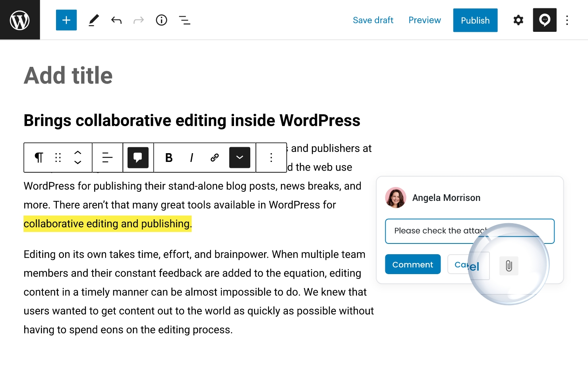Open the list view outline

coord(184,20)
